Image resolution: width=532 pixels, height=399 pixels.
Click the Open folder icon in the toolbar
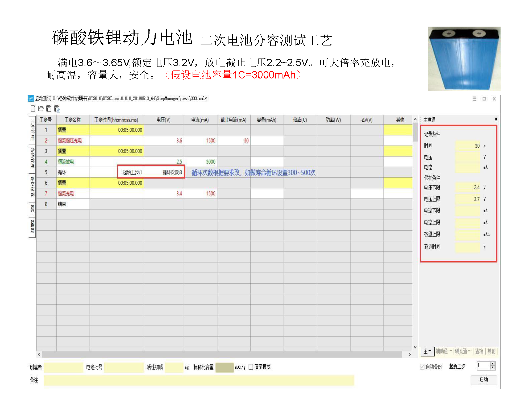point(41,109)
